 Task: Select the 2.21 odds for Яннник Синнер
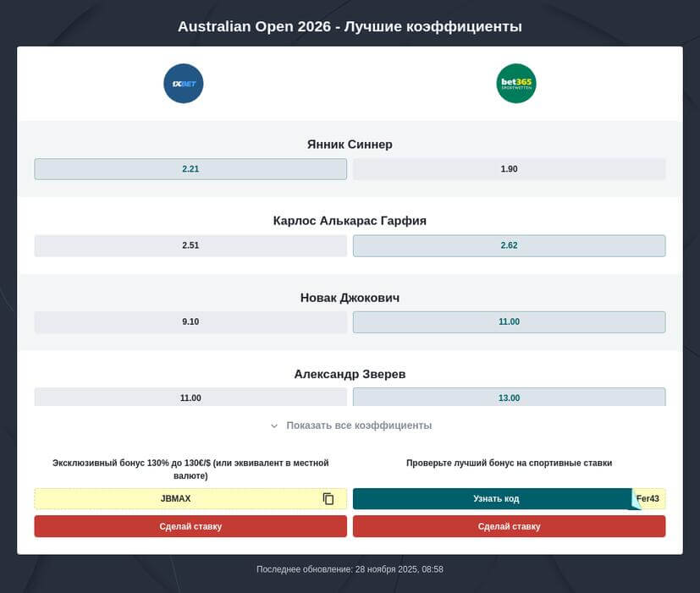[x=190, y=168]
